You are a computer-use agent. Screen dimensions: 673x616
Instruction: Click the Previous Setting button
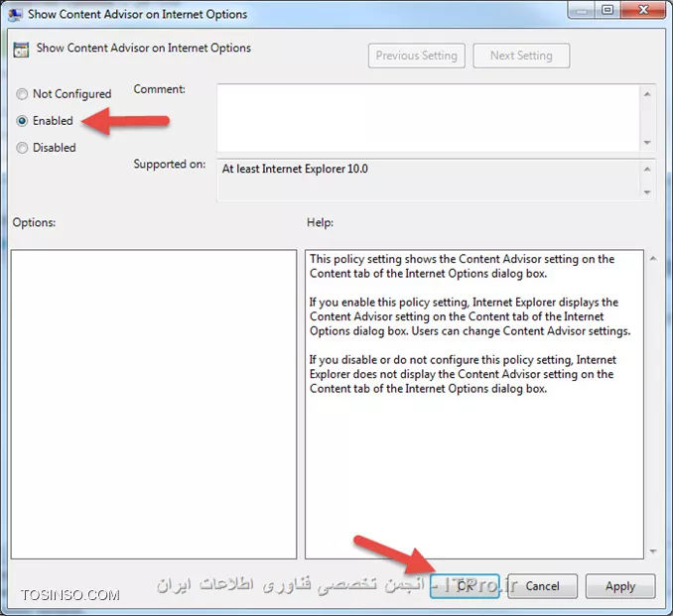tap(416, 56)
